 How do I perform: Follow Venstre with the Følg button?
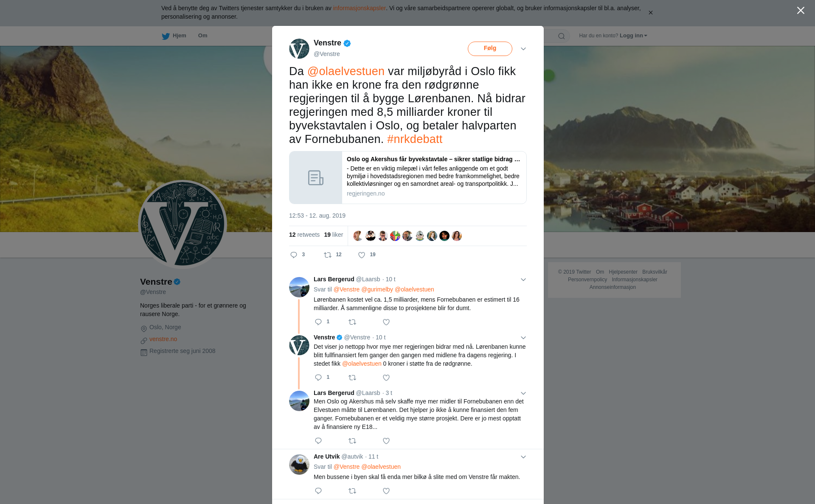490,48
